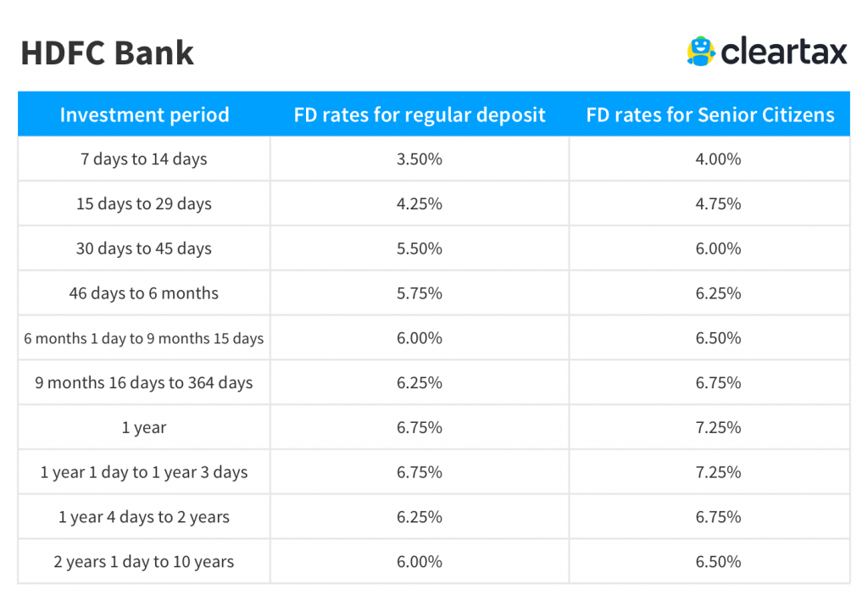Select 6 months 1 day to 9 months 15 days
Image resolution: width=868 pixels, height=612 pixels.
pyautogui.click(x=144, y=339)
